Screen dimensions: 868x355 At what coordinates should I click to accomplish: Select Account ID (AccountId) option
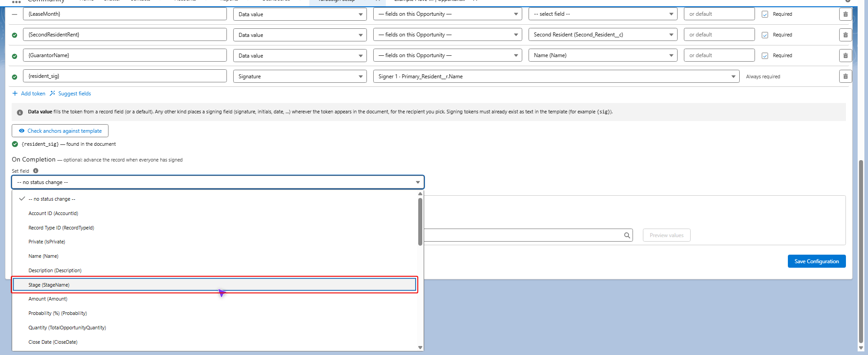(x=215, y=213)
